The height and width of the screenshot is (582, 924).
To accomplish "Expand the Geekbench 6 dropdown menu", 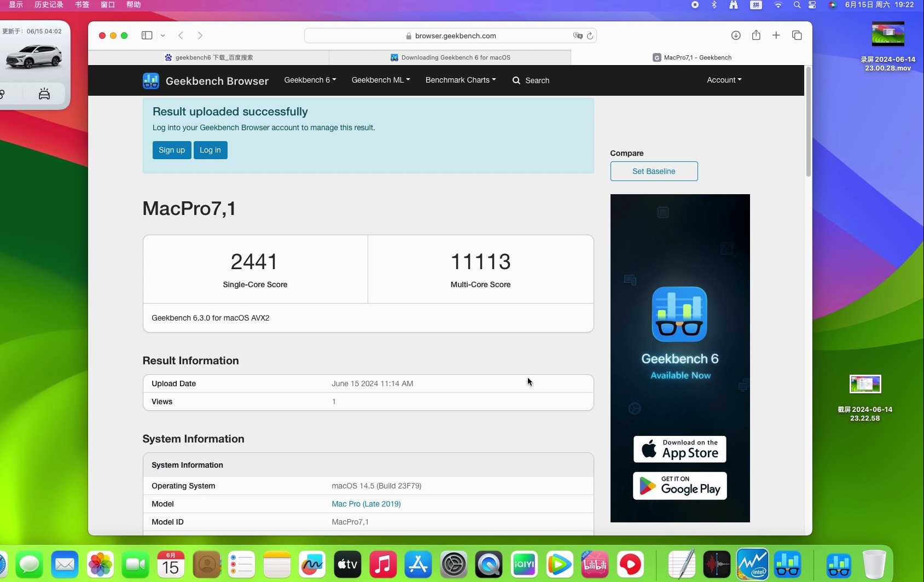I will click(x=310, y=80).
